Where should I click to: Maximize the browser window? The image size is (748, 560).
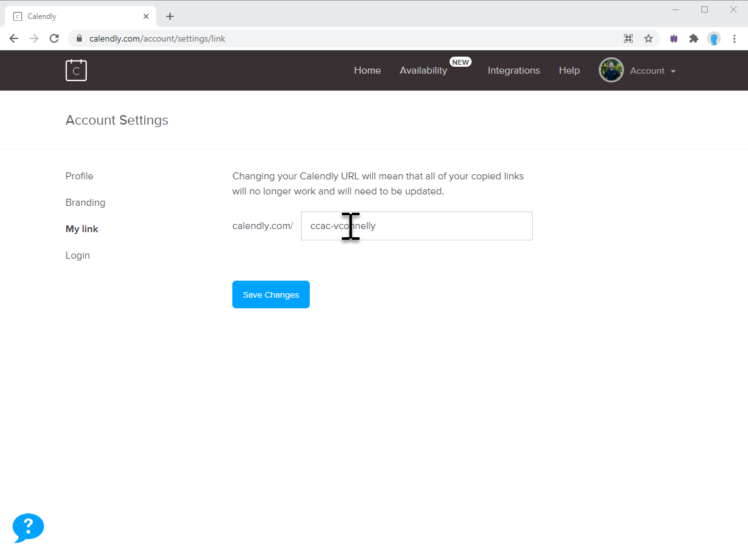click(x=705, y=9)
